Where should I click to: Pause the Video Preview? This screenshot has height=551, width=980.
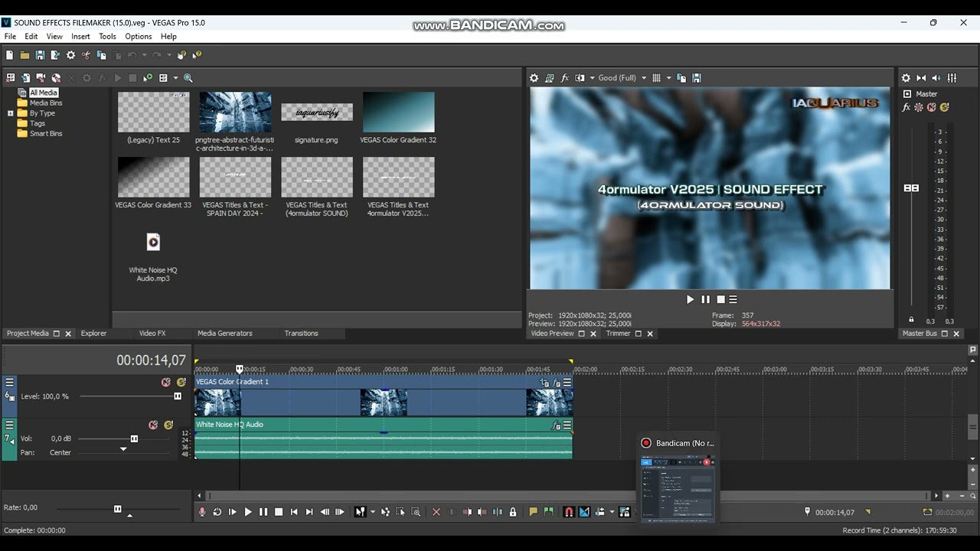[705, 300]
